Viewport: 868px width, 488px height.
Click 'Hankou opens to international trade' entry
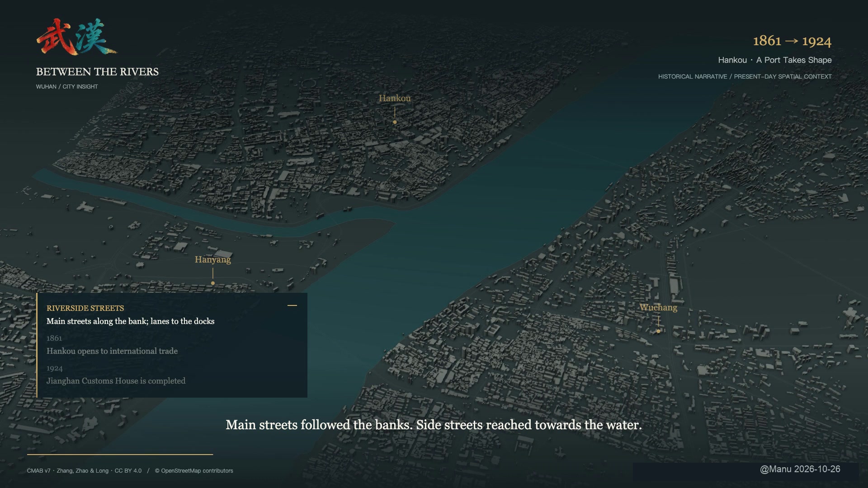tap(112, 351)
